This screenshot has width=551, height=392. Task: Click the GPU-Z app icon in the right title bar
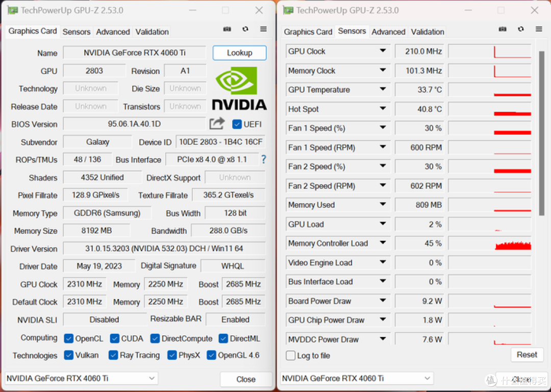[288, 10]
